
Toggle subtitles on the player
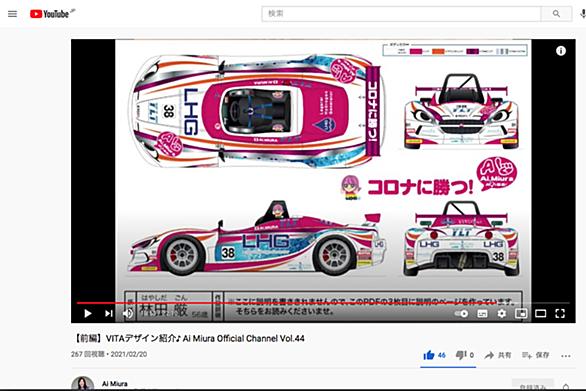[x=482, y=314]
